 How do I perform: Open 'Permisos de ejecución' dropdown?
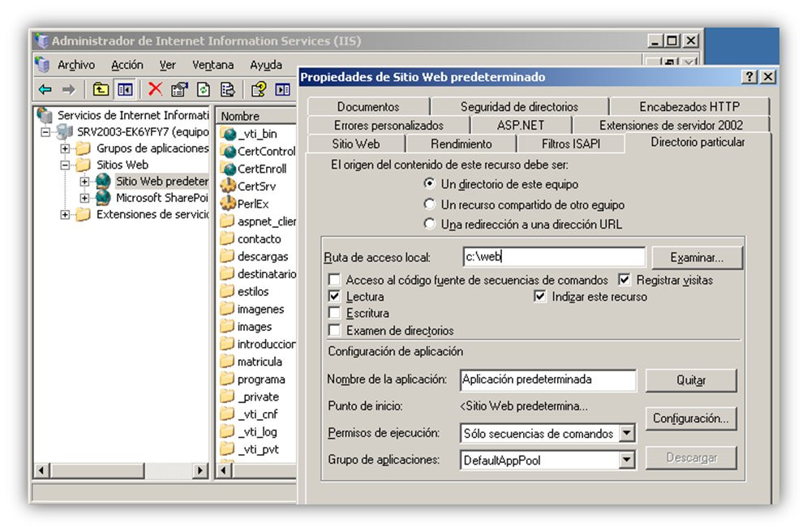pyautogui.click(x=626, y=433)
